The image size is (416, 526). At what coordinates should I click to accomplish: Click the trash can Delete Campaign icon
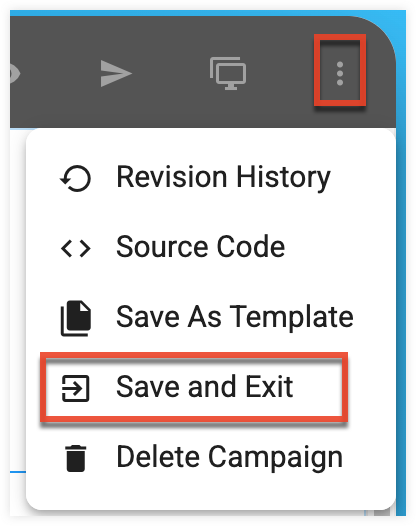click(x=76, y=459)
